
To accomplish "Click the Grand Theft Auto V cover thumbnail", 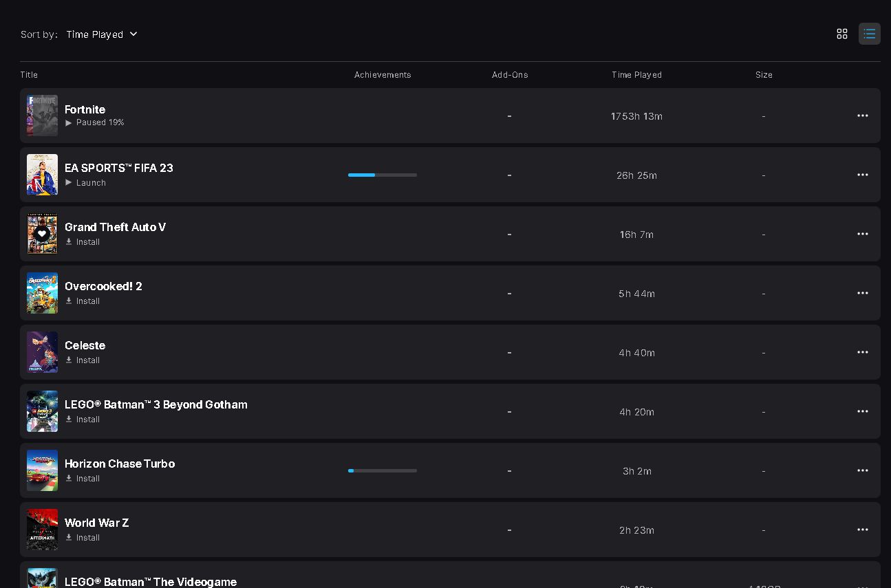I will 42,234.
